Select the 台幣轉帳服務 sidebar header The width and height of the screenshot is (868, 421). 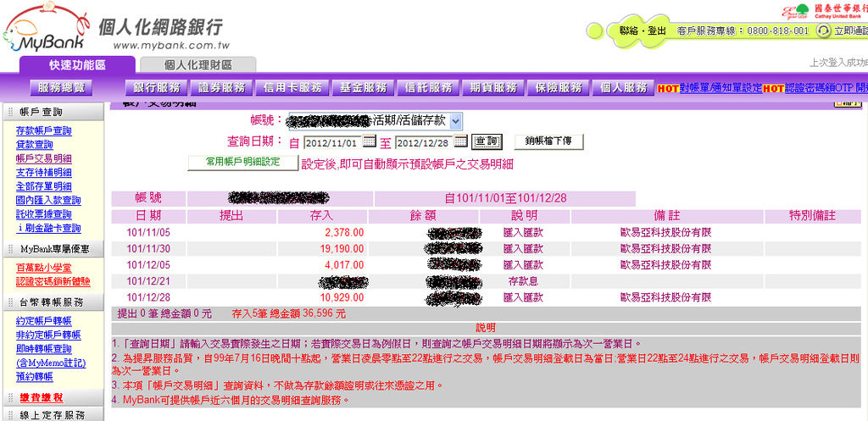[x=52, y=302]
